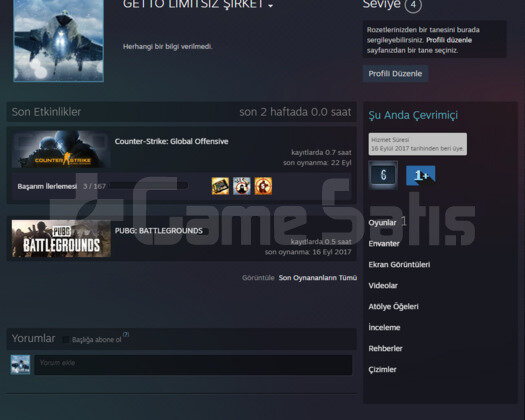Select the first yellow CS:GO achievement icon
The image size is (525, 420).
click(x=220, y=186)
